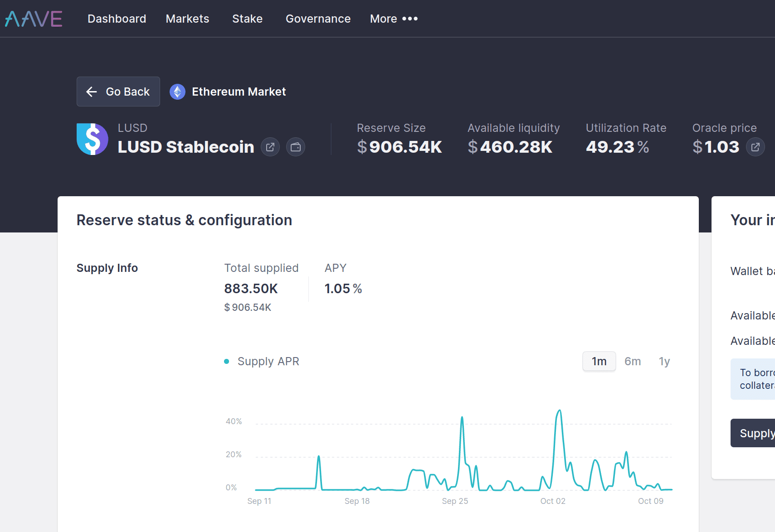Select the 1m chart time range
The width and height of the screenshot is (775, 532).
(x=599, y=361)
